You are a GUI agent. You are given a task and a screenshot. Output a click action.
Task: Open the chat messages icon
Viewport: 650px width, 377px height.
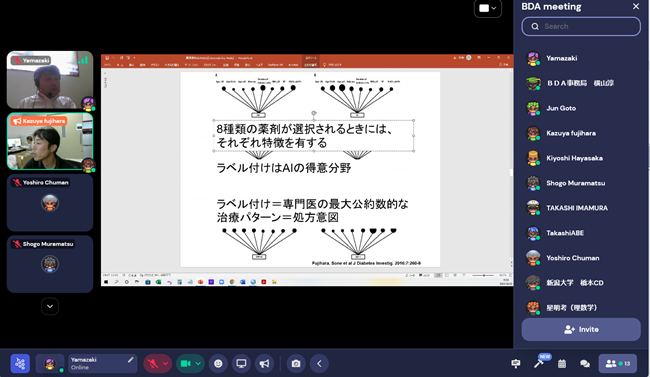[585, 364]
